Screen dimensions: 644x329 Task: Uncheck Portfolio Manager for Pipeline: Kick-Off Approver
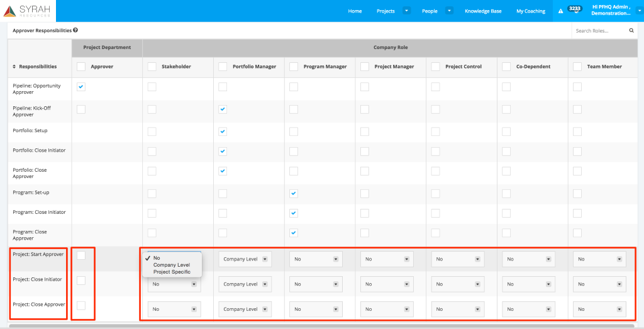223,109
